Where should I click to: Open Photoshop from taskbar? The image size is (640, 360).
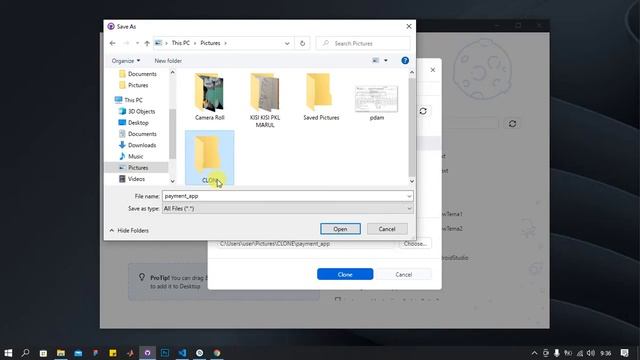(165, 353)
